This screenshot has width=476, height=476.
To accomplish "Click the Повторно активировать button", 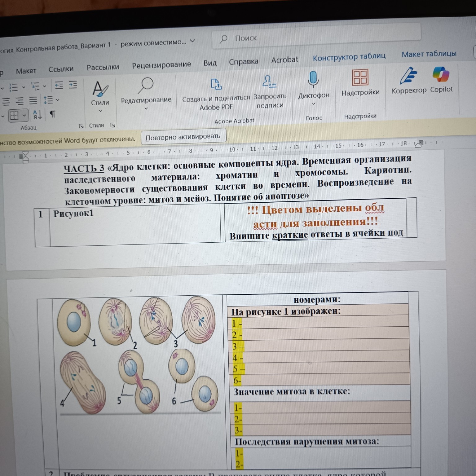I will pos(183,137).
